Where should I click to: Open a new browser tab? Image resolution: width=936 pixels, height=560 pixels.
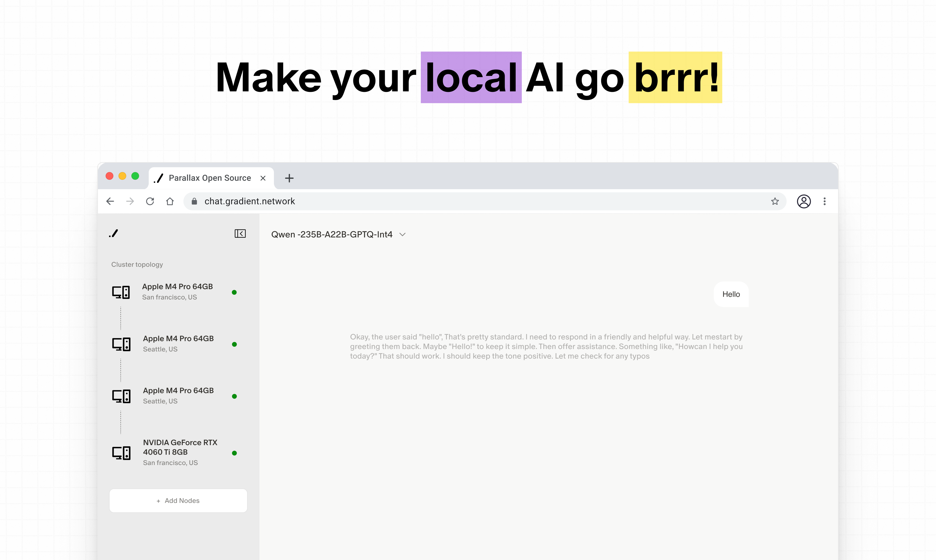(x=289, y=178)
